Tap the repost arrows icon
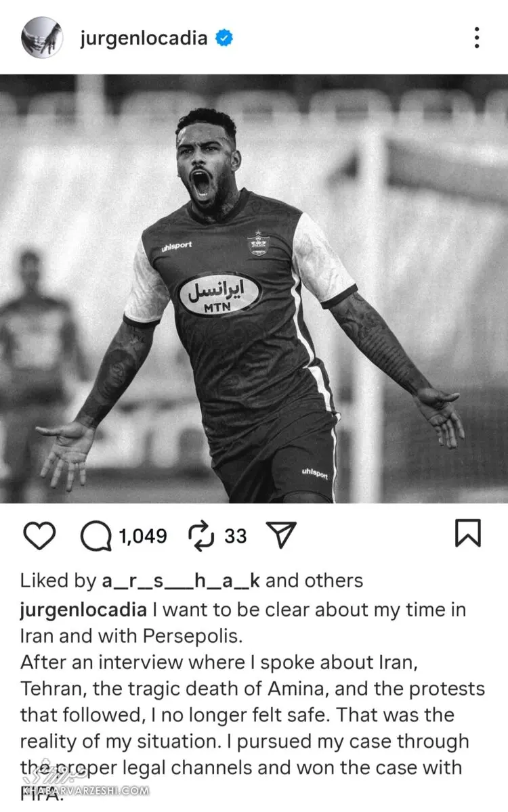The width and height of the screenshot is (508, 812). click(x=201, y=536)
